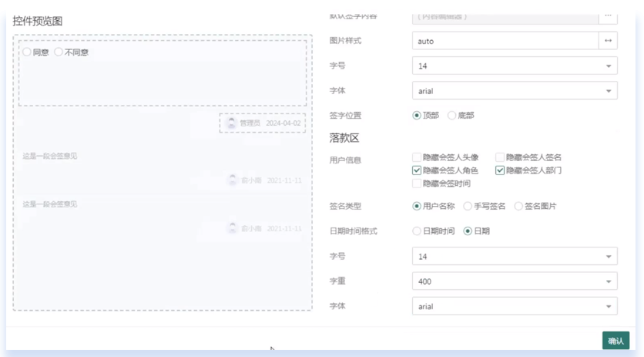Screen dimensions: 644x357
Task: Click the arrows icon beside 图片样式 field
Action: 608,41
